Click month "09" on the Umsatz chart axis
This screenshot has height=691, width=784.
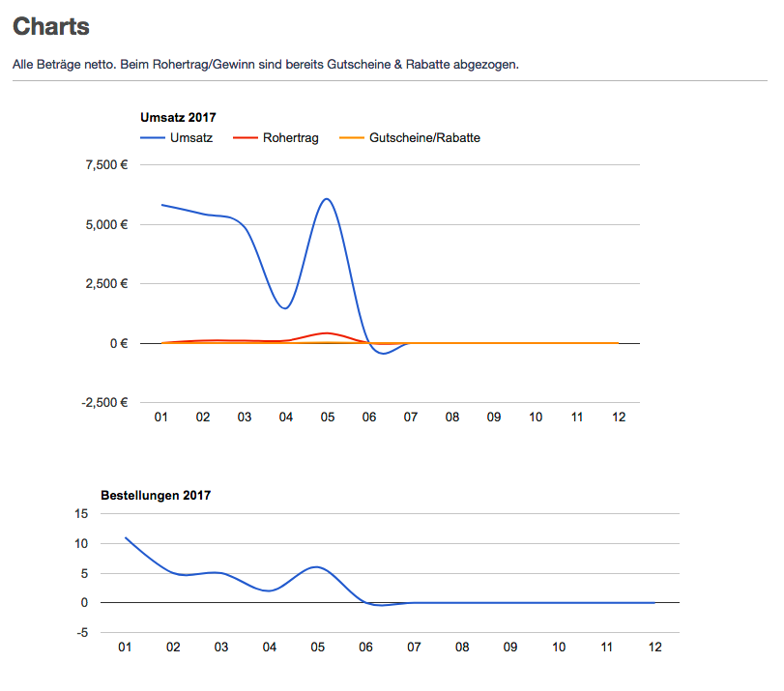[494, 417]
